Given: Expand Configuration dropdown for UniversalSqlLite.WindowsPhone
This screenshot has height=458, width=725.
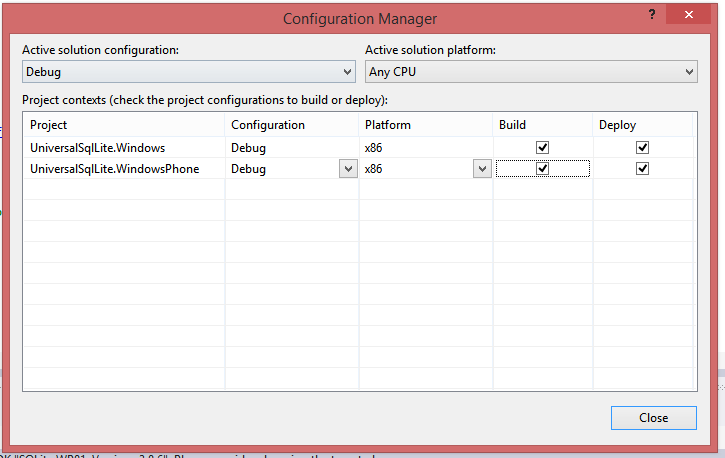Looking at the screenshot, I should coord(348,169).
